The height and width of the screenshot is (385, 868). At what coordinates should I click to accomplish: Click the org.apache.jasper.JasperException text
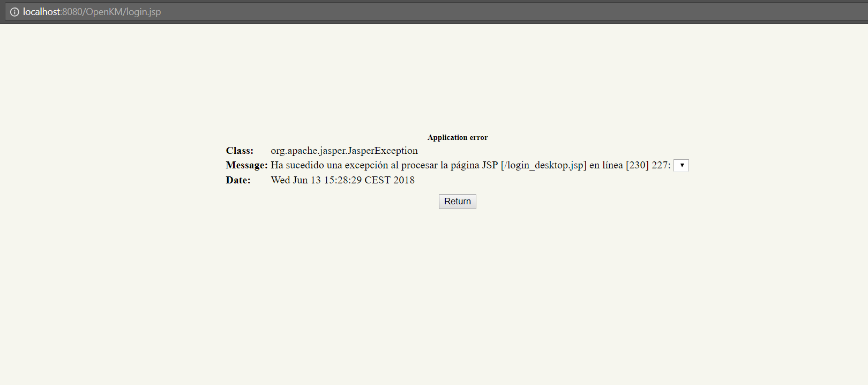344,151
